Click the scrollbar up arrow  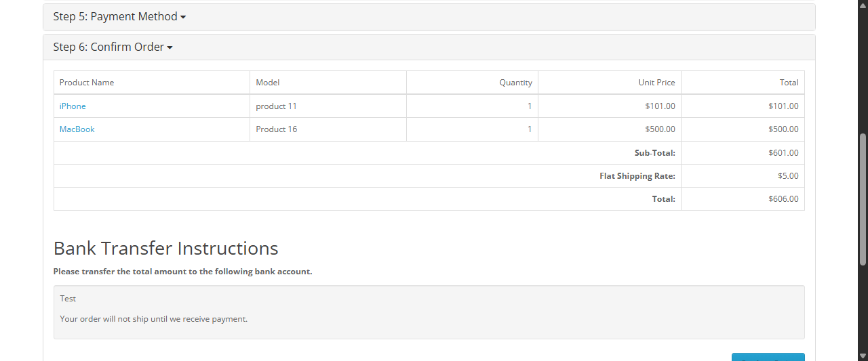863,4
